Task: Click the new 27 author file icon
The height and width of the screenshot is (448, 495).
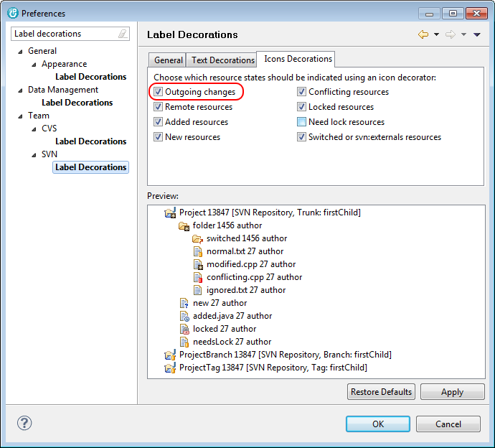Action: (184, 303)
